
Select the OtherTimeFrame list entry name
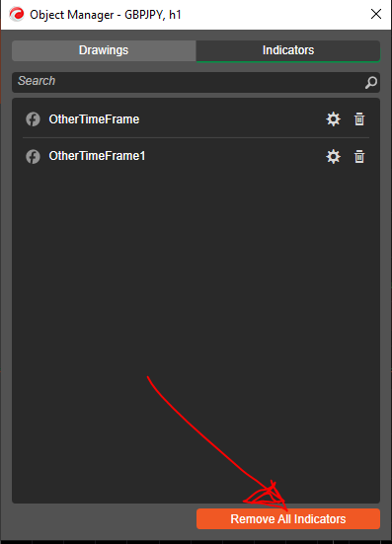point(94,119)
